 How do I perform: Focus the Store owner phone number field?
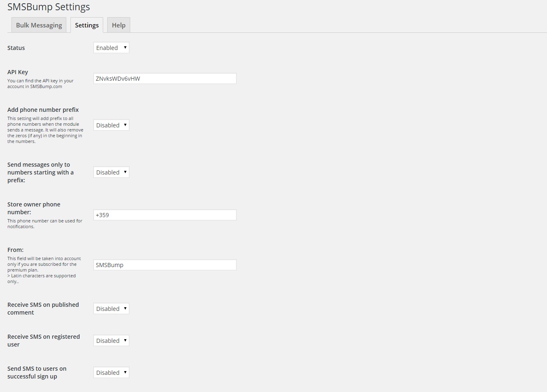[165, 215]
